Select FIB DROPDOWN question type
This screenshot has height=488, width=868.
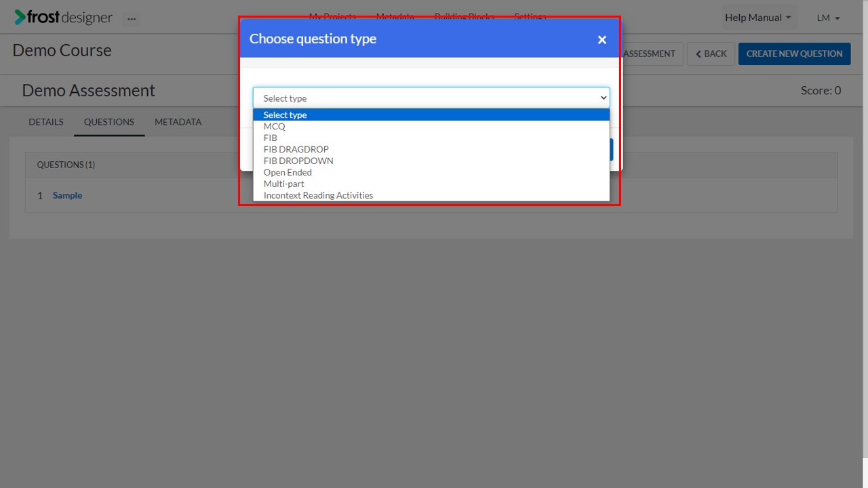point(431,161)
